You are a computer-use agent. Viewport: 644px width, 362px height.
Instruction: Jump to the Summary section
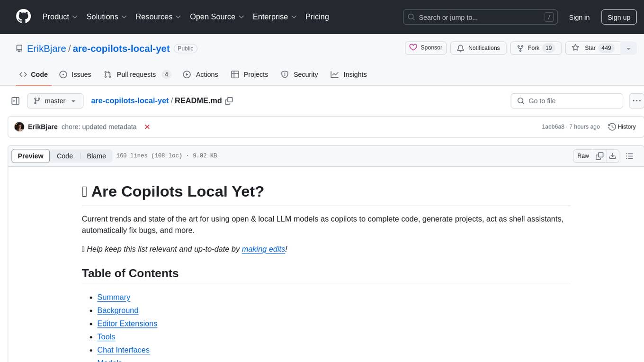pos(114,297)
